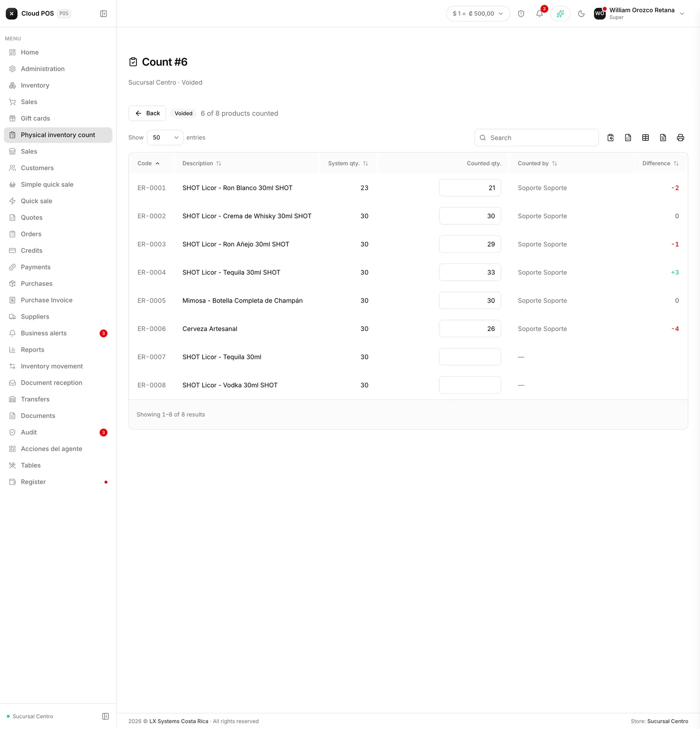The image size is (700, 729).
Task: Open the AI sparkle assistant button
Action: point(560,14)
